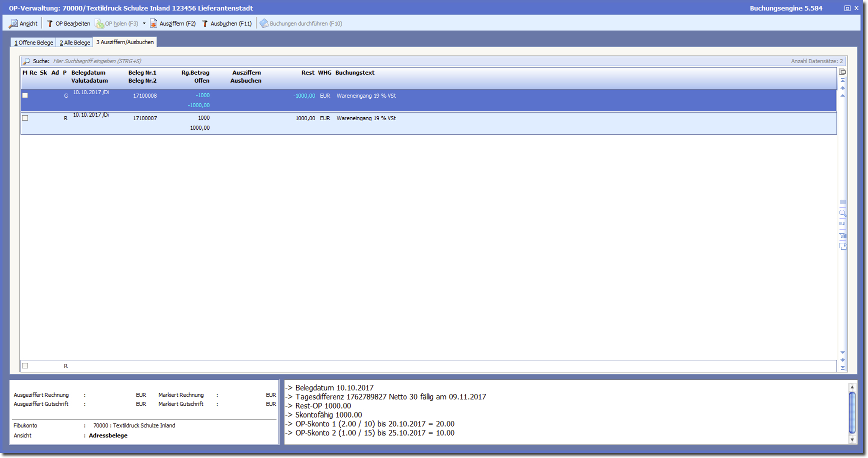Expand the OP holen dropdown arrow
868x458 pixels.
click(x=144, y=24)
